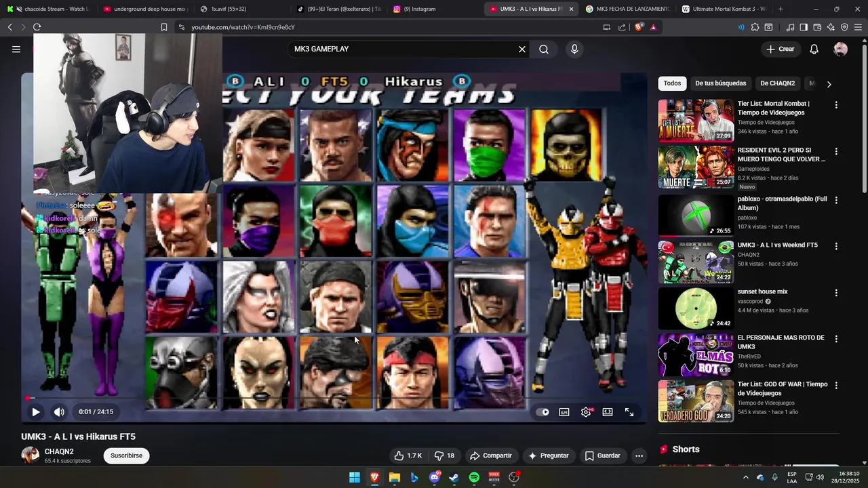Image resolution: width=868 pixels, height=488 pixels.
Task: Click the Preguntar button
Action: coord(549,455)
